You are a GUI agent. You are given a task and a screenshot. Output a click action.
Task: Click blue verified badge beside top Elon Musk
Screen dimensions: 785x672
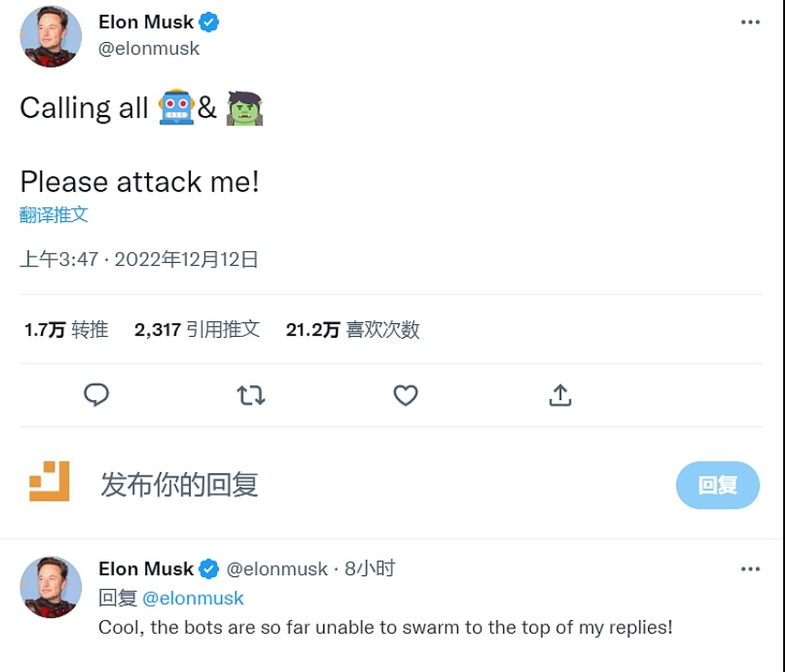point(210,22)
